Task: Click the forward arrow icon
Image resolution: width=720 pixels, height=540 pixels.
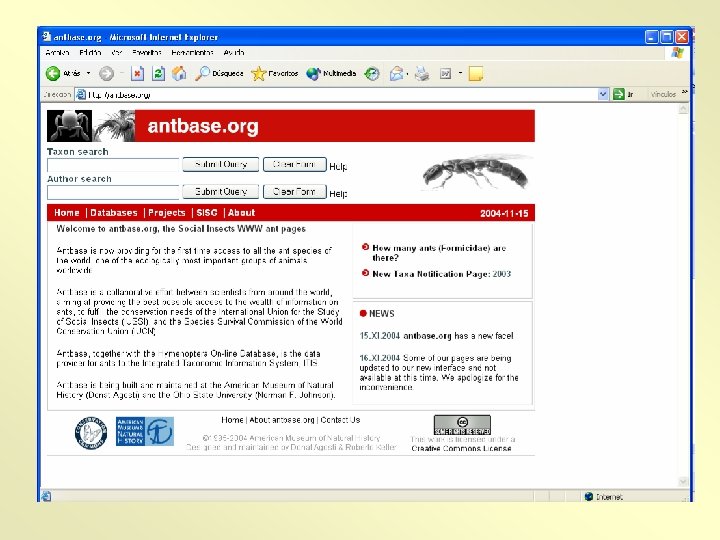Action: (x=107, y=73)
